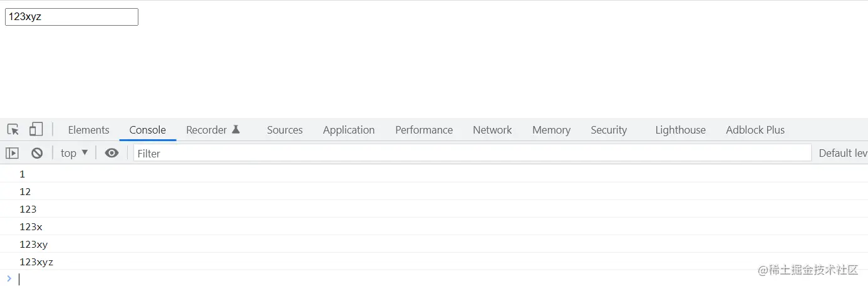Click the inspect element picker icon
The width and height of the screenshot is (868, 286).
coord(13,130)
